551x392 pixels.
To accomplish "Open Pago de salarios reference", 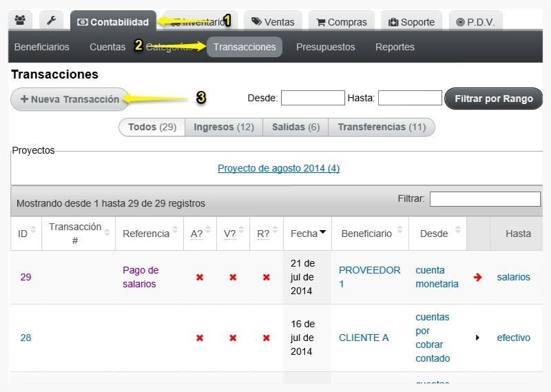I will pos(141,277).
